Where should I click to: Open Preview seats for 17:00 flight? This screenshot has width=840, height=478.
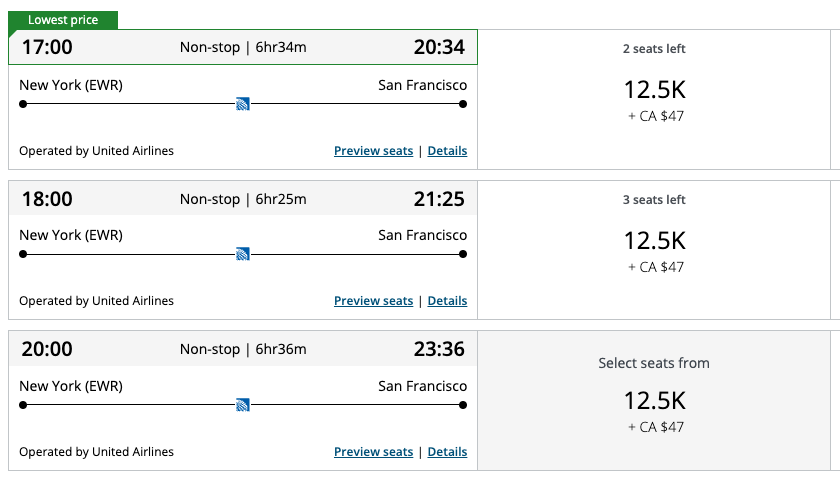click(x=373, y=151)
